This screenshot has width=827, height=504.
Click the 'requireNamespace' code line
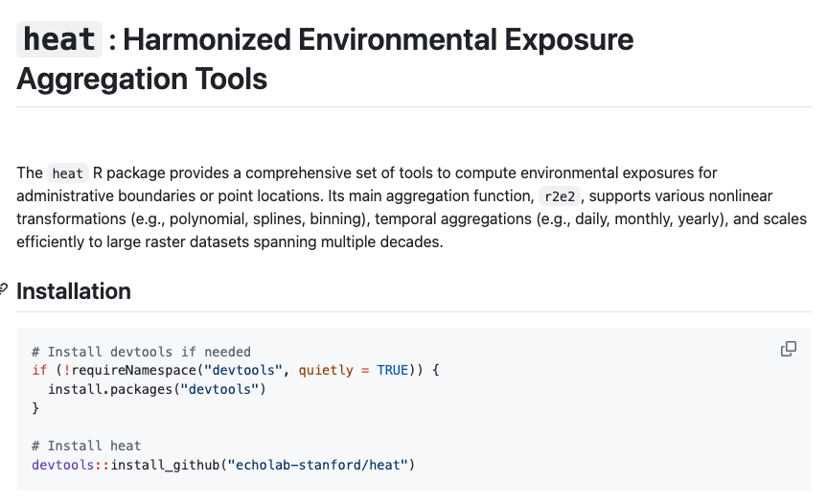click(236, 370)
